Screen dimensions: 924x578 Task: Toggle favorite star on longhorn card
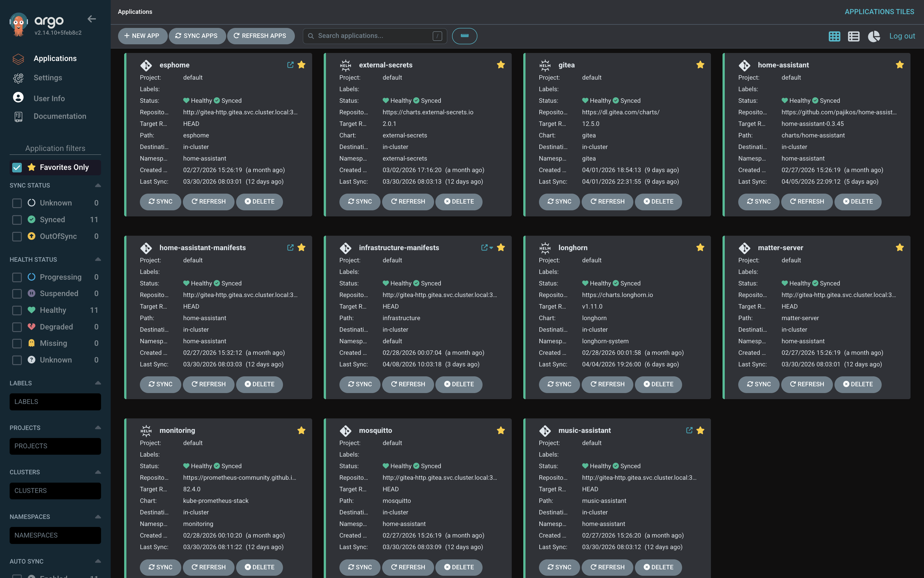click(x=700, y=247)
